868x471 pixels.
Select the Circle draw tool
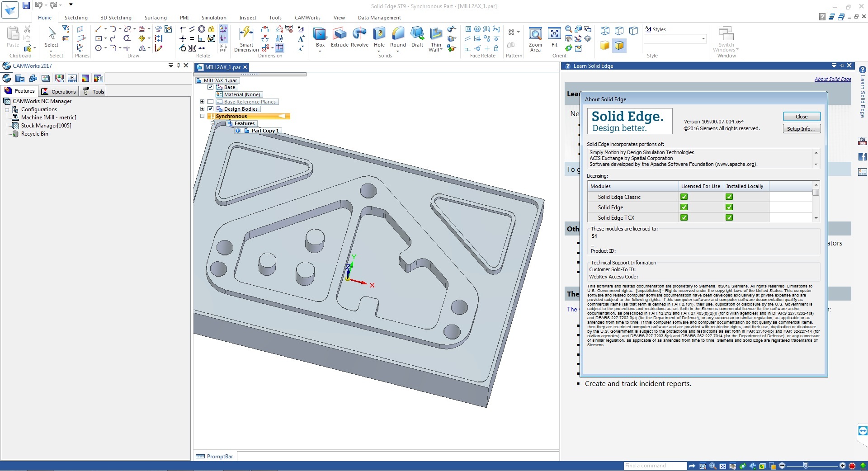[x=98, y=48]
